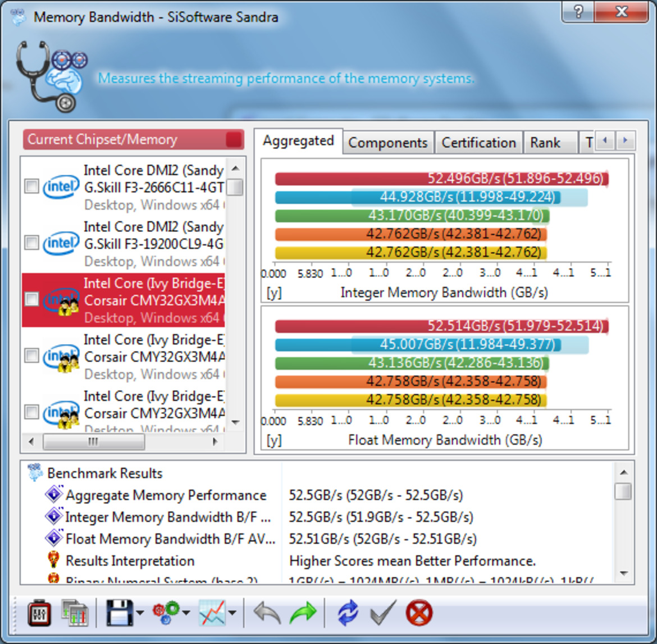This screenshot has width=657, height=644.
Task: Open the partially hidden T tab
Action: tap(587, 143)
